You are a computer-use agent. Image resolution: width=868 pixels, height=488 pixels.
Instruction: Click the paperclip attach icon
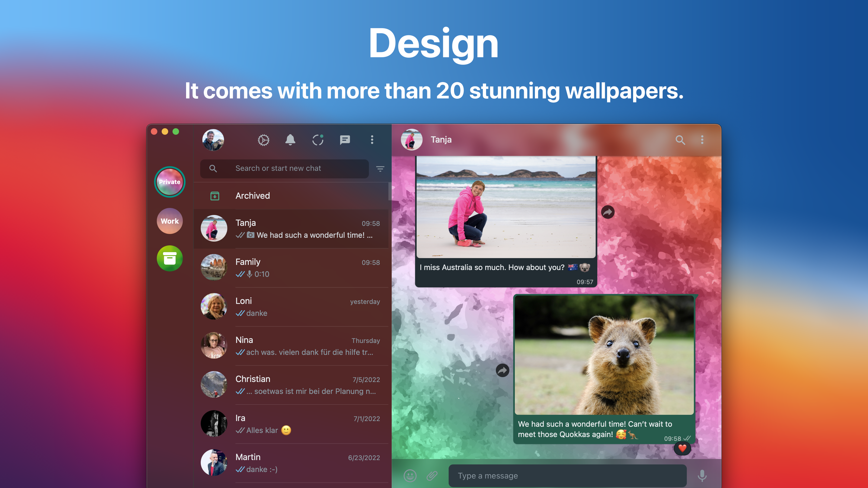432,476
